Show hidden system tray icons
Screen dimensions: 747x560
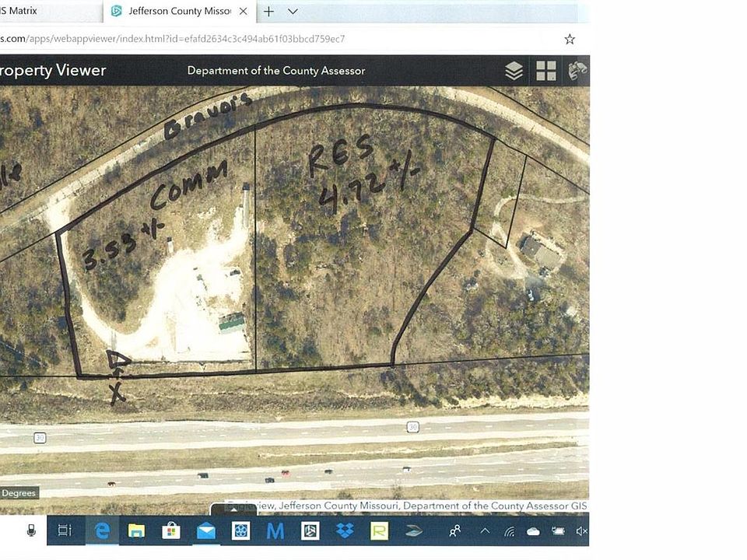click(484, 531)
